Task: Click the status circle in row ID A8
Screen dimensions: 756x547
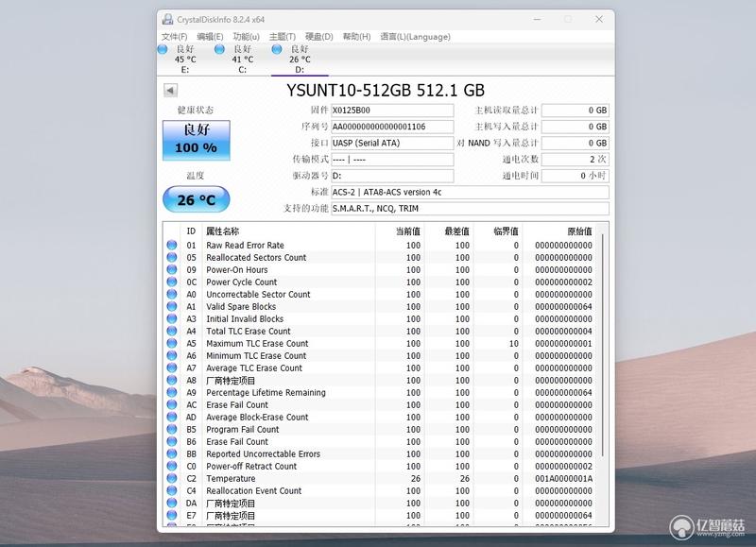Action: [x=172, y=380]
